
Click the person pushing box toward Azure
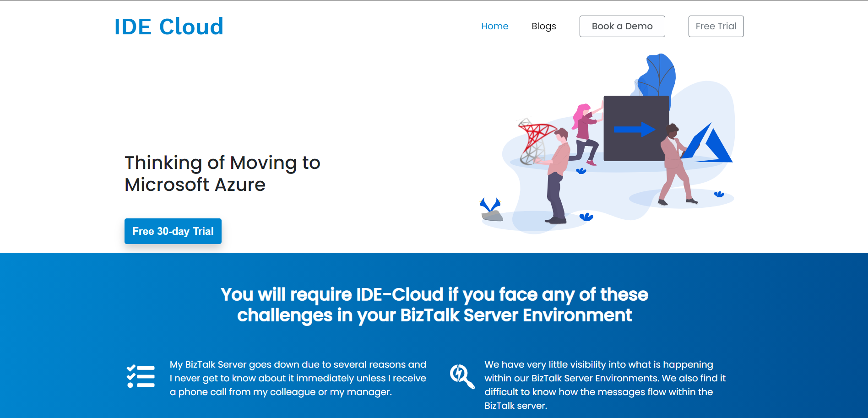pos(674,165)
